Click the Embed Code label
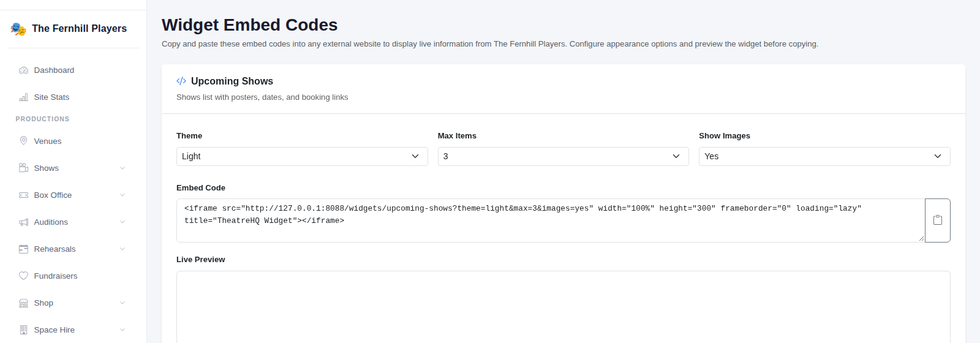Viewport: 980px width, 343px height. point(201,188)
